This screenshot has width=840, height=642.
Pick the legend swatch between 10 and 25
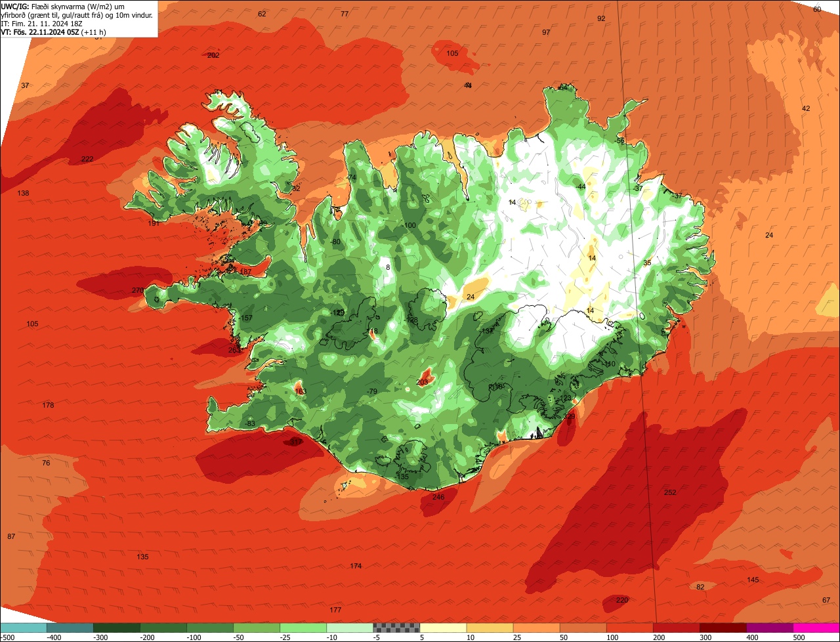pyautogui.click(x=490, y=627)
